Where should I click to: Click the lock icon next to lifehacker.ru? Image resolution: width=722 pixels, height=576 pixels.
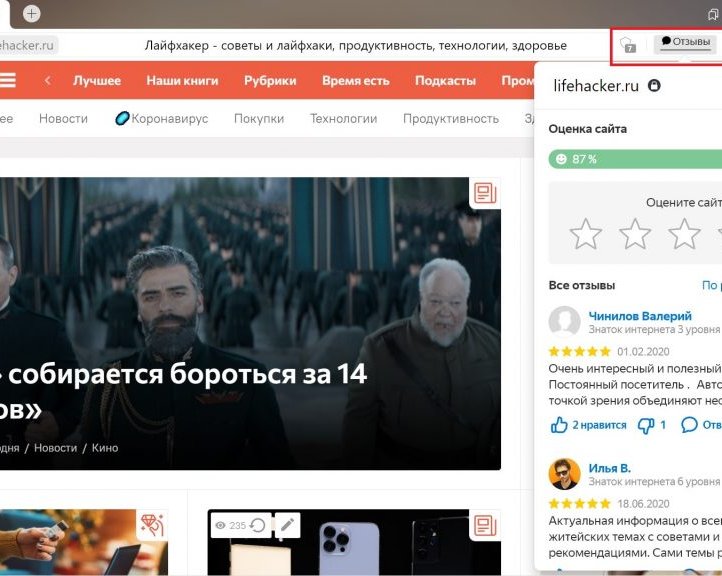click(x=654, y=85)
